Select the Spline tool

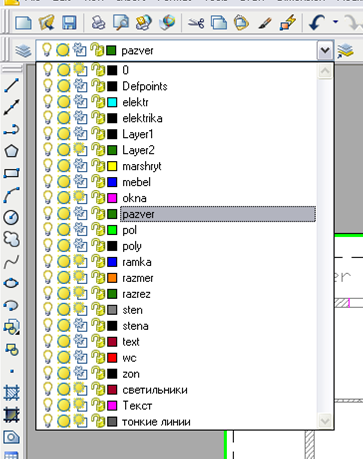pos(11,262)
